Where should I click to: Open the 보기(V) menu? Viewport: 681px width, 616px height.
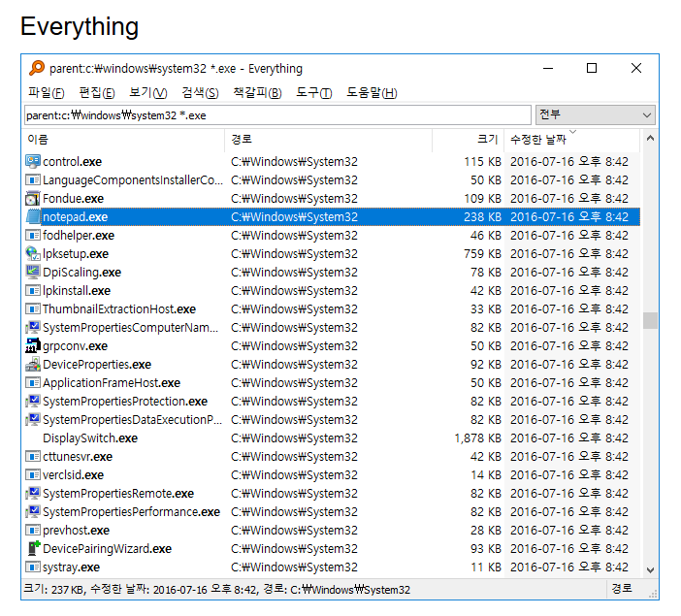[x=147, y=92]
